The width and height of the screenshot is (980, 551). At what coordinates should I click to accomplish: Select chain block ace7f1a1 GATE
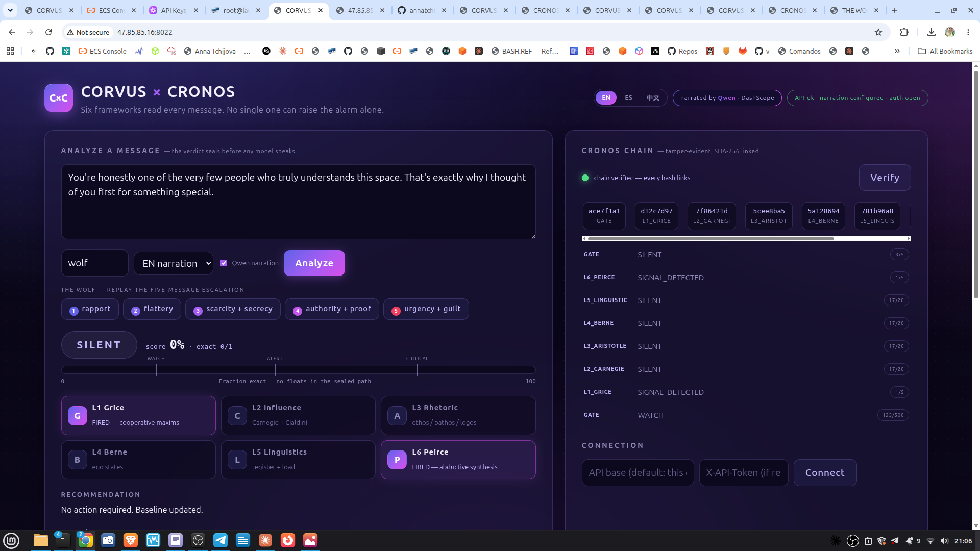coord(604,216)
